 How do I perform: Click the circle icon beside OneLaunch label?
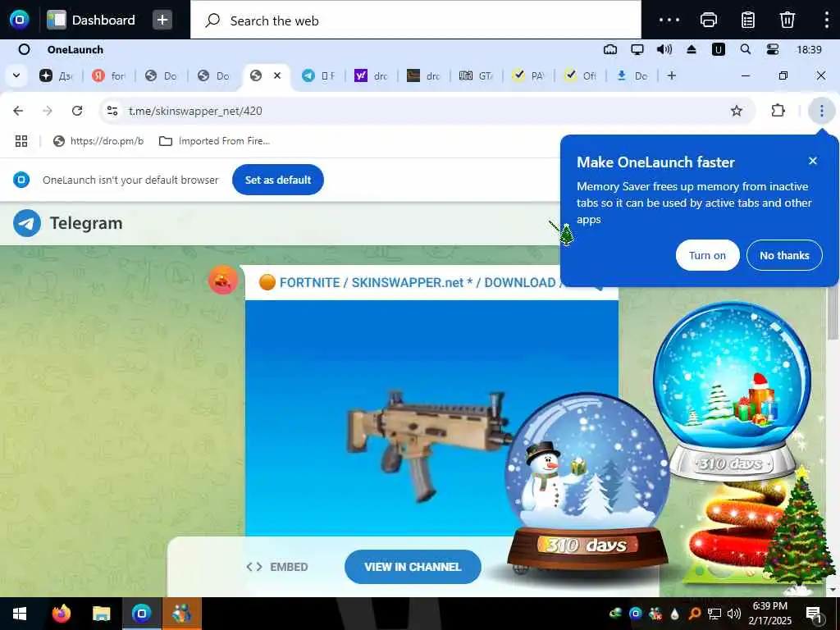coord(24,50)
